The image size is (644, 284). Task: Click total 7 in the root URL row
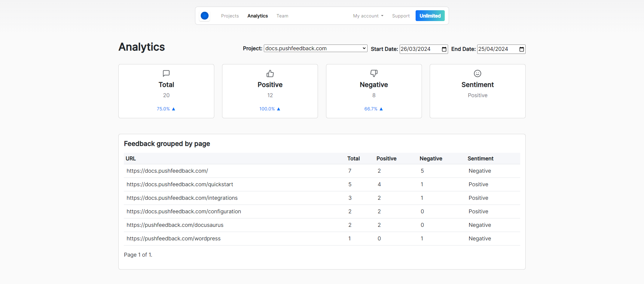tap(350, 171)
